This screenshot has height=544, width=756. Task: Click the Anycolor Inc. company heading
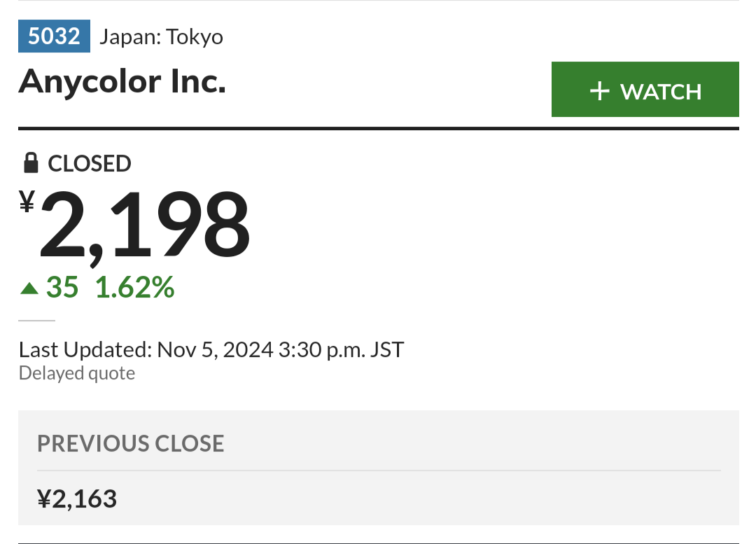122,82
